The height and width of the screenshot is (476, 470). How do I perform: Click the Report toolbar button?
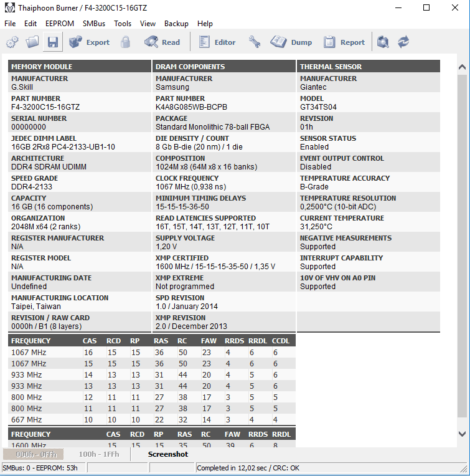click(344, 42)
